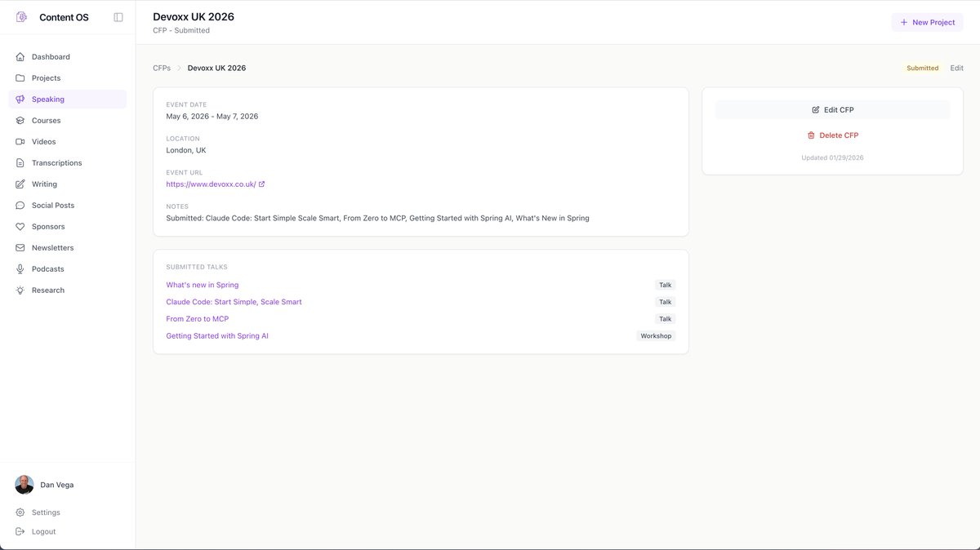Click the Edit CFP button

click(832, 109)
